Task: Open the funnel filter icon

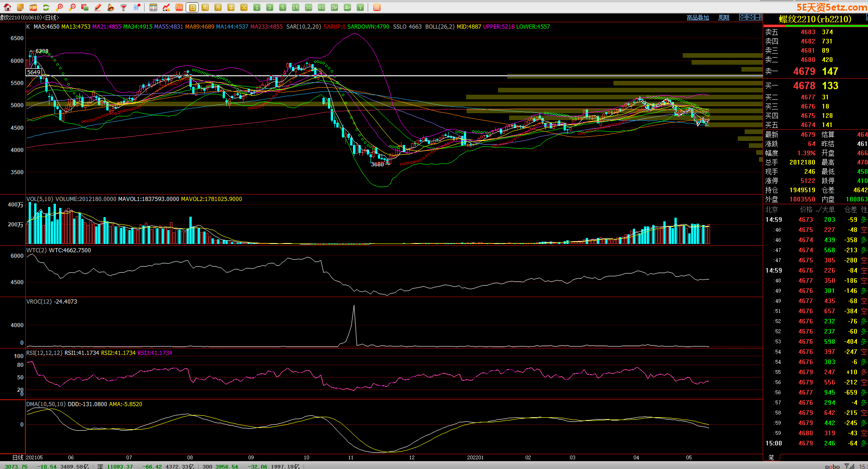Action: 124,7
